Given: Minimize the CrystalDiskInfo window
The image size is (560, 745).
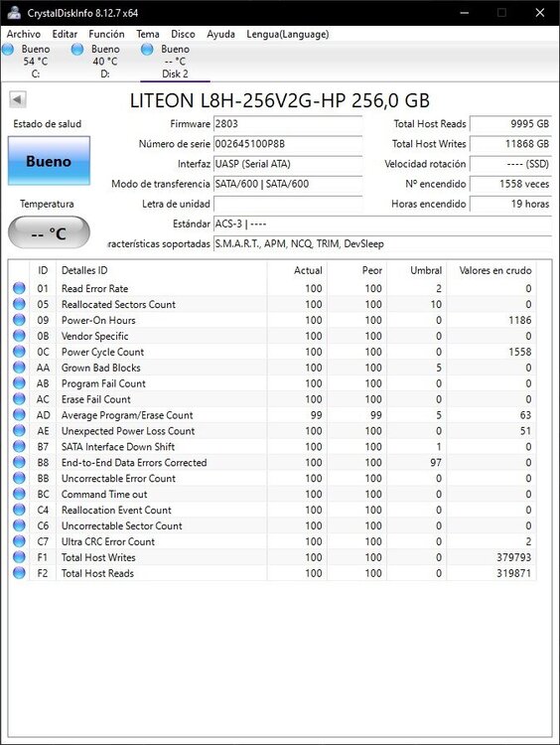Looking at the screenshot, I should (x=464, y=13).
